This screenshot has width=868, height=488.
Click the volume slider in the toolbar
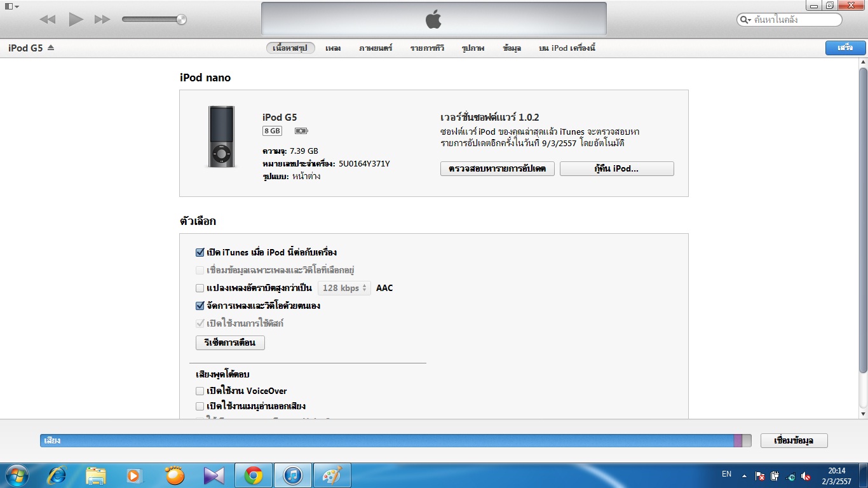[154, 20]
